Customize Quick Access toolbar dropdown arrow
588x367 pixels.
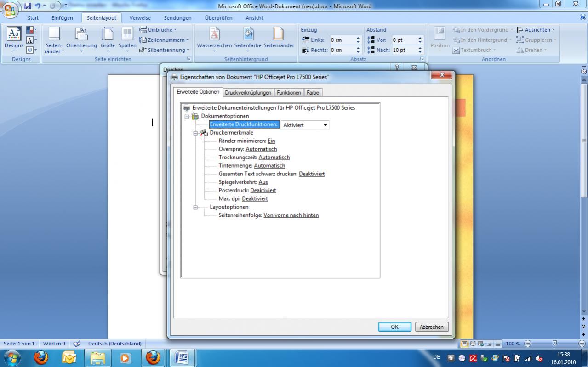click(x=66, y=6)
